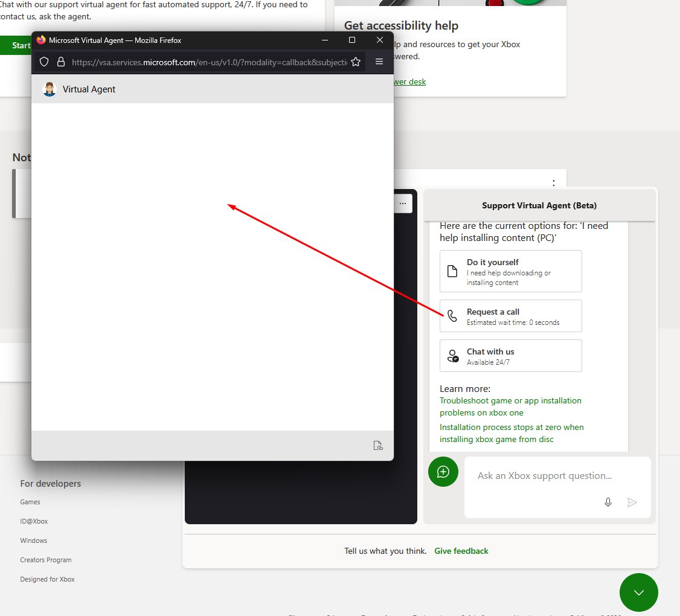Click Estimated wait time: 0 seconds text

coord(513,322)
